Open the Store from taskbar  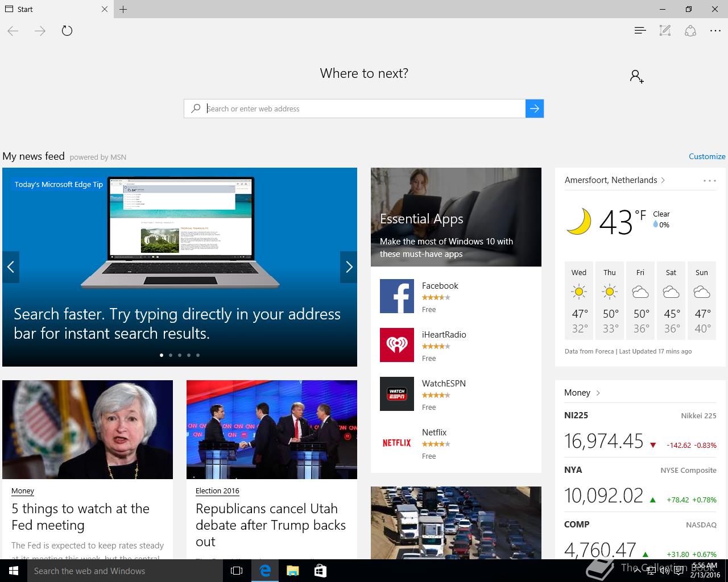coord(320,571)
